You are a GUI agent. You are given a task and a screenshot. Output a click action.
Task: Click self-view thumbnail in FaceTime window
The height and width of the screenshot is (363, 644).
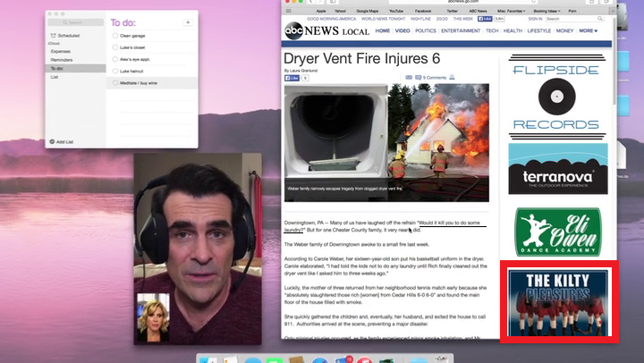(153, 317)
